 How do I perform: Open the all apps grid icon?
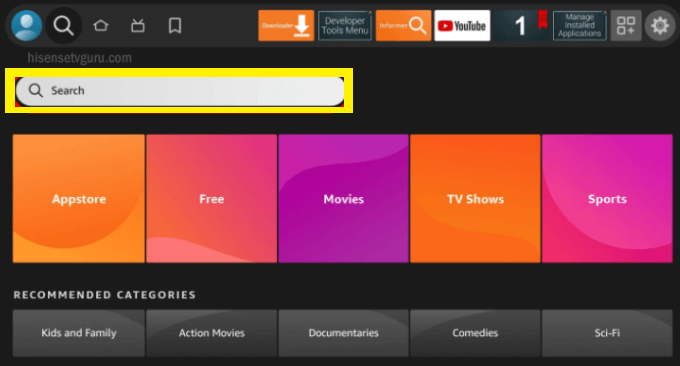click(x=626, y=26)
